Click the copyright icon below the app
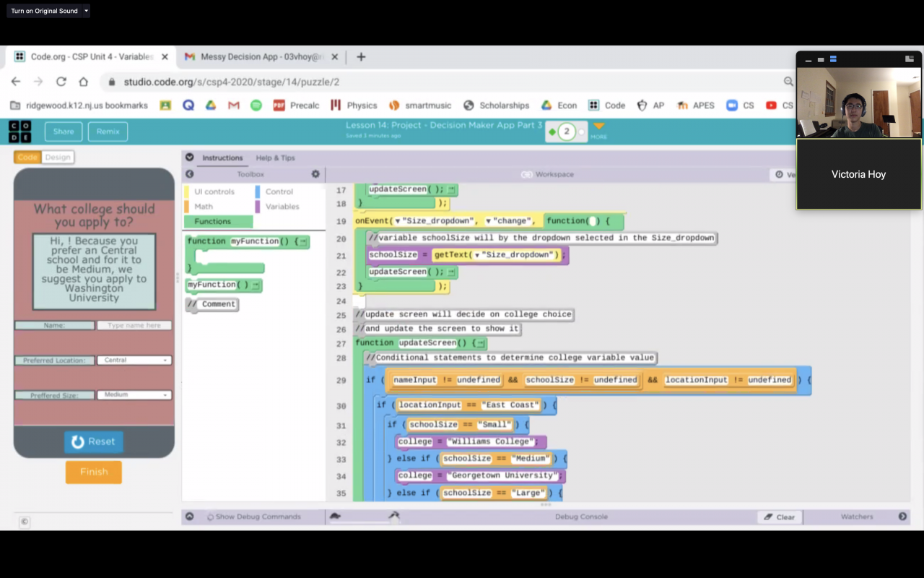Viewport: 924px width, 578px height. click(x=24, y=522)
